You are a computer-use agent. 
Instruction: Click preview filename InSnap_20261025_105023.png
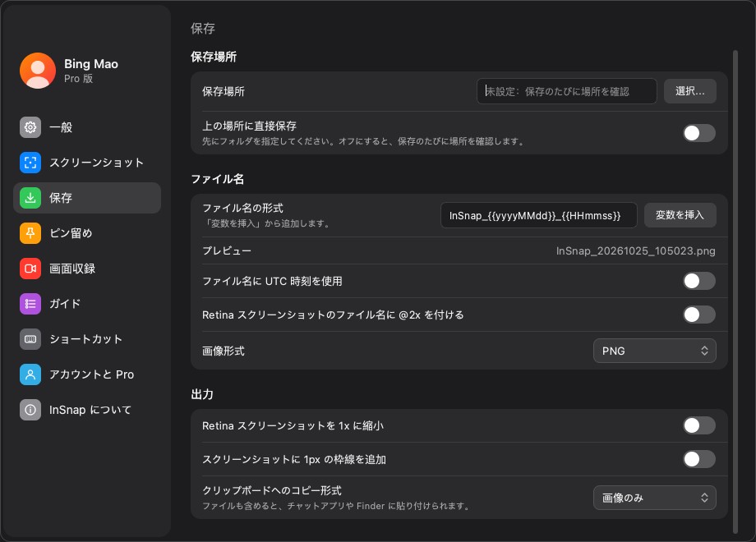(x=635, y=251)
